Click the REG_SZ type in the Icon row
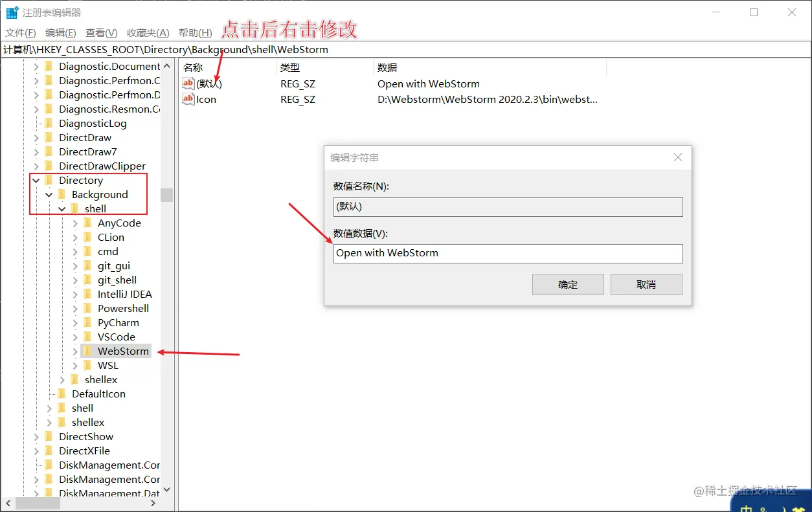The width and height of the screenshot is (812, 512). (x=298, y=99)
